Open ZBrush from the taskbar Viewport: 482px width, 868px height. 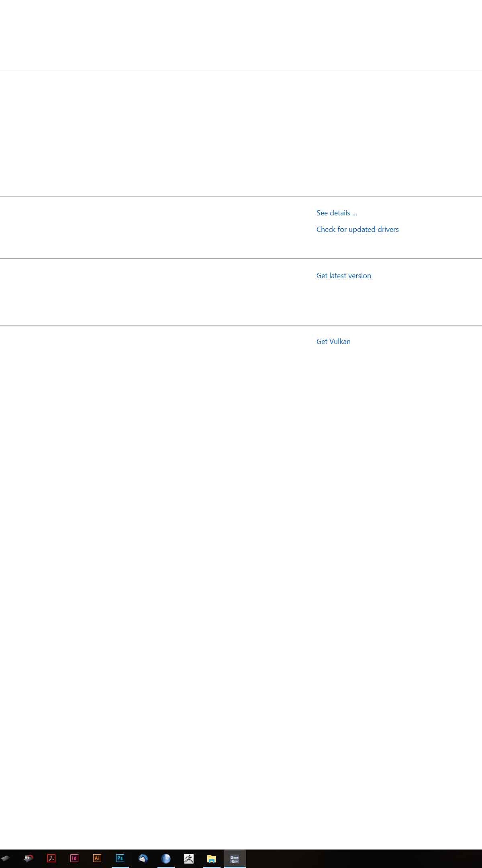point(189,858)
